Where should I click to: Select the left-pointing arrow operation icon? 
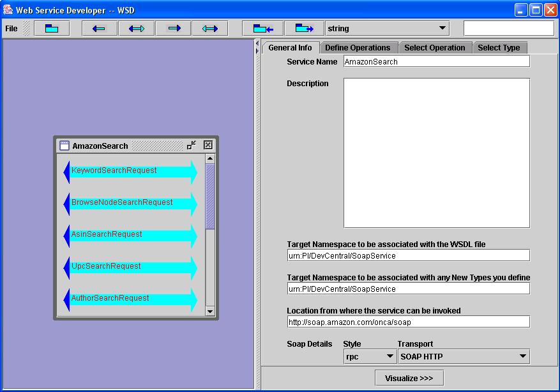point(99,29)
